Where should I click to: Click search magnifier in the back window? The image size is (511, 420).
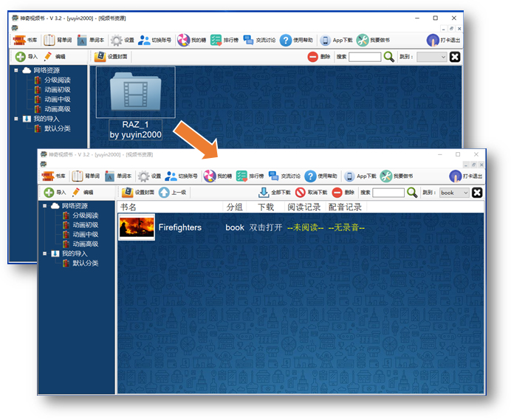click(389, 56)
